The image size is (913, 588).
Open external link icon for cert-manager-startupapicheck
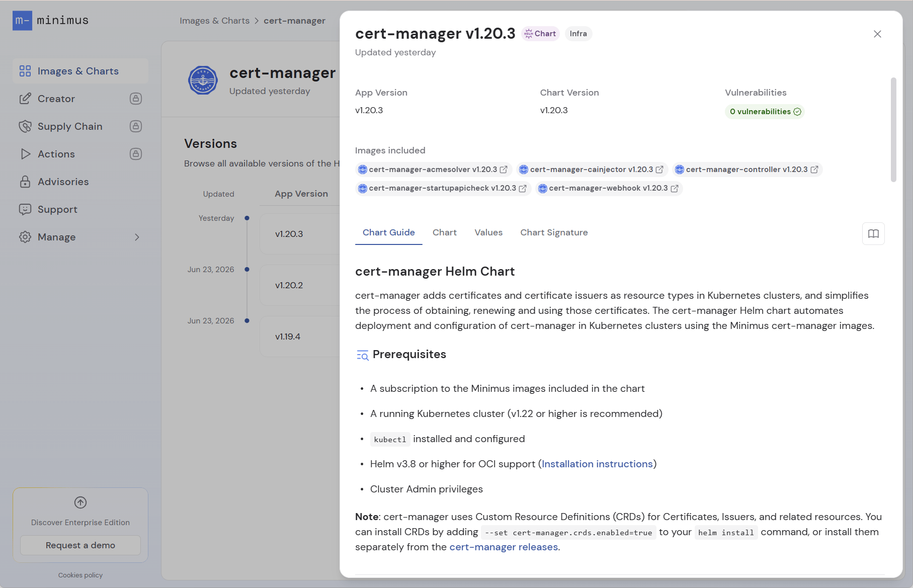(x=523, y=188)
